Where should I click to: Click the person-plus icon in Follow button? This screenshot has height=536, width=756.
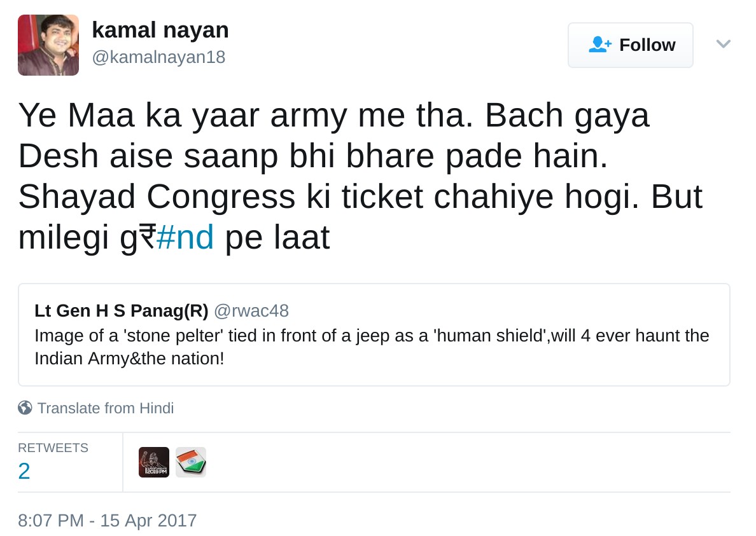tap(600, 45)
